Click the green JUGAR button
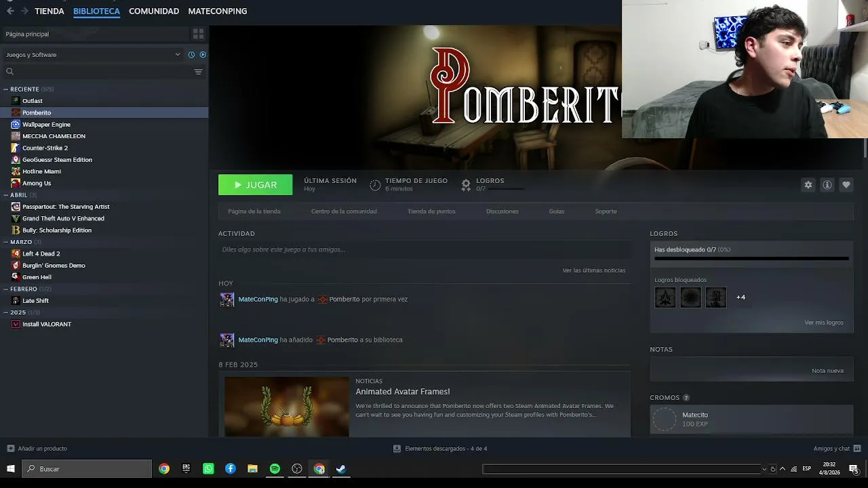 pos(256,185)
